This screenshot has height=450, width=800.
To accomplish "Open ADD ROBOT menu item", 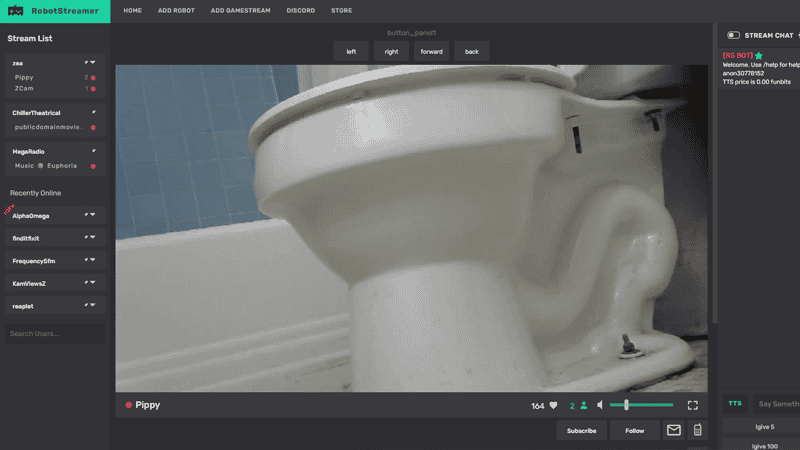I will 176,11.
